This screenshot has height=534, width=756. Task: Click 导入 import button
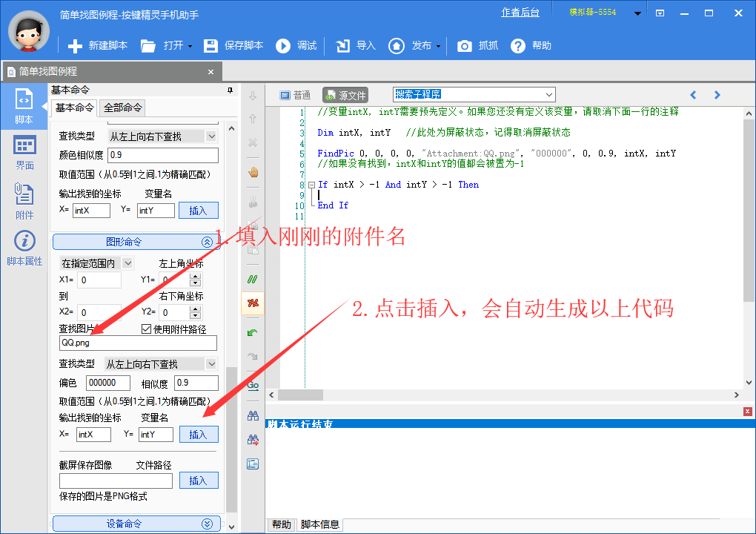pos(356,46)
